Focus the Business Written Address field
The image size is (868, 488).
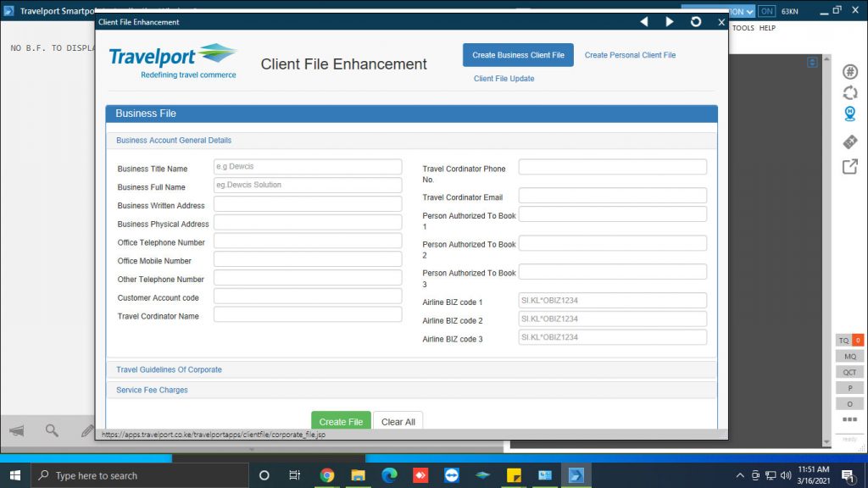[x=308, y=203]
